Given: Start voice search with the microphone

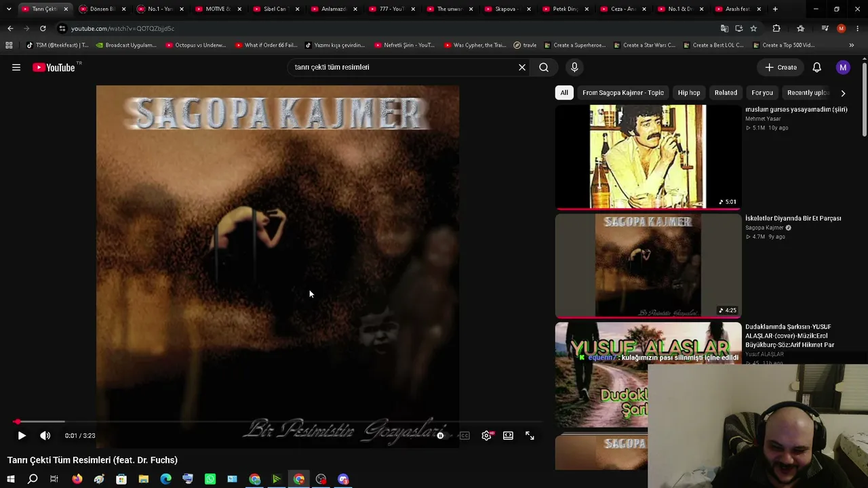Looking at the screenshot, I should (574, 67).
